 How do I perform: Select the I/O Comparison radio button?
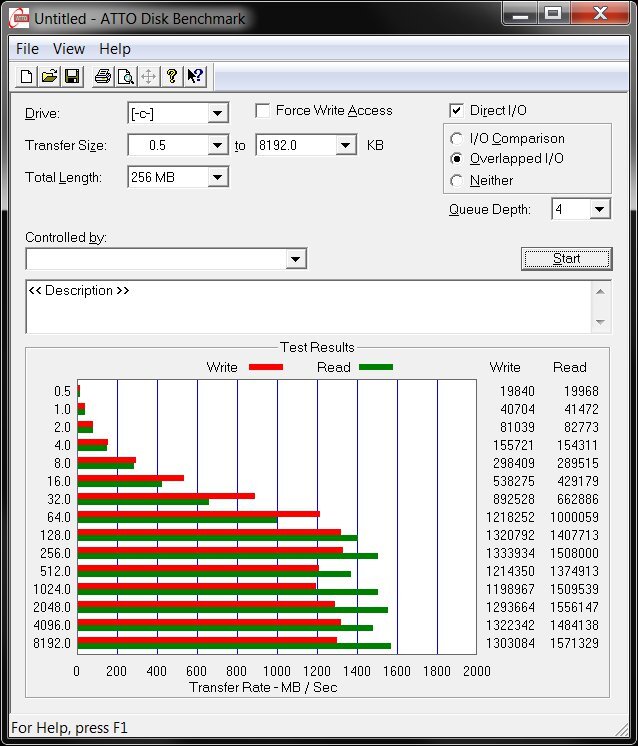click(457, 139)
